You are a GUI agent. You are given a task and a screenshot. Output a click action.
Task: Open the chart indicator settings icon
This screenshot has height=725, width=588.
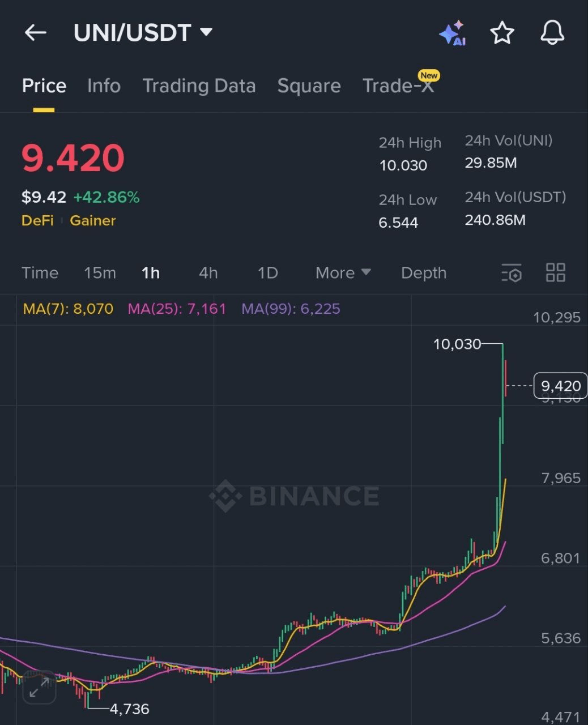pos(512,272)
